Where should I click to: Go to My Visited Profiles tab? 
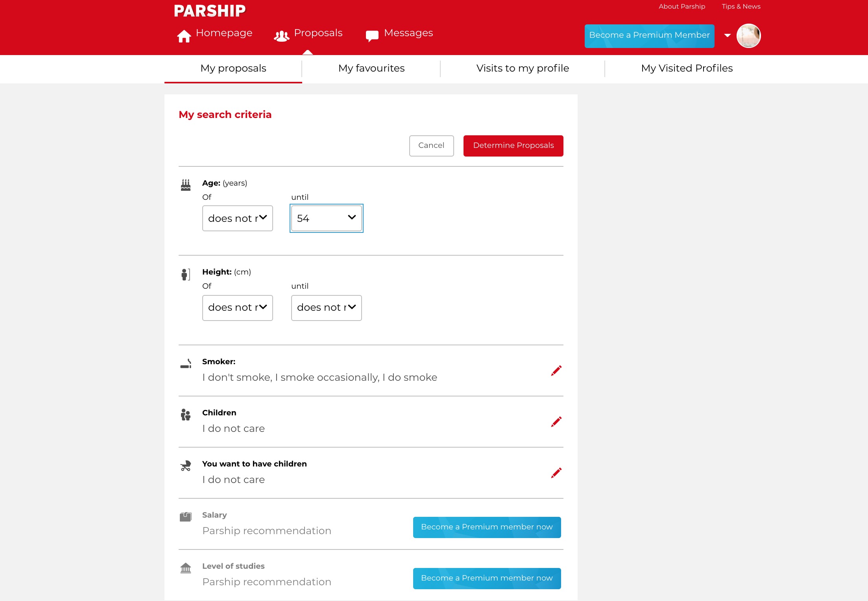tap(687, 68)
